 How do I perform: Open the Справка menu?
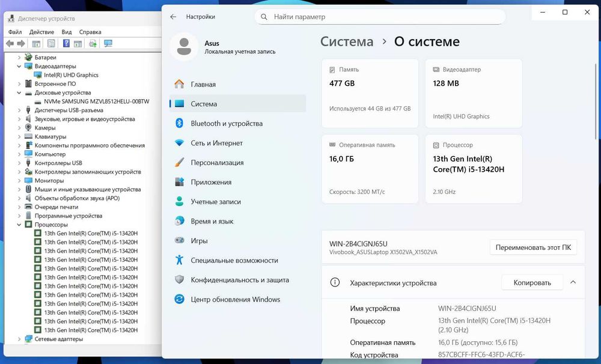(x=90, y=32)
